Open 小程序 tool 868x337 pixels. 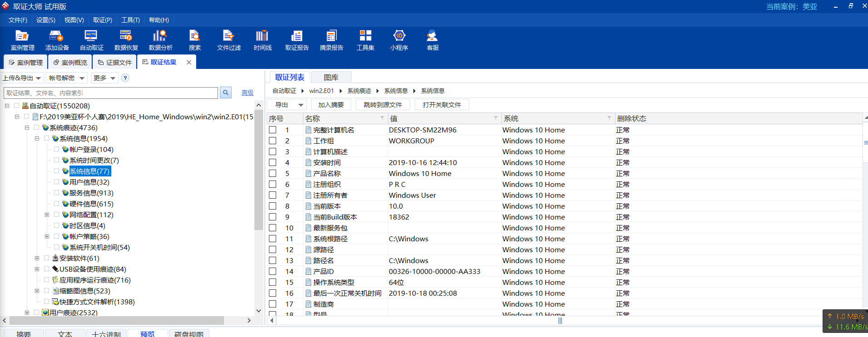(x=399, y=40)
